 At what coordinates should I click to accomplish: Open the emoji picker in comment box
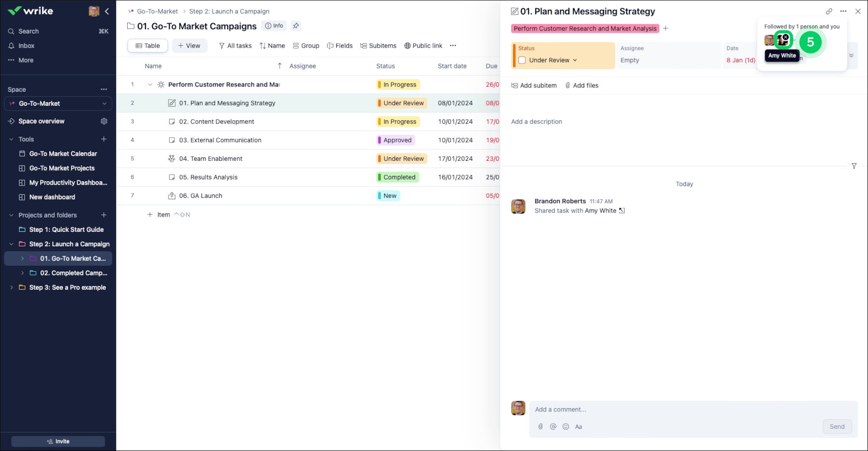tap(566, 426)
